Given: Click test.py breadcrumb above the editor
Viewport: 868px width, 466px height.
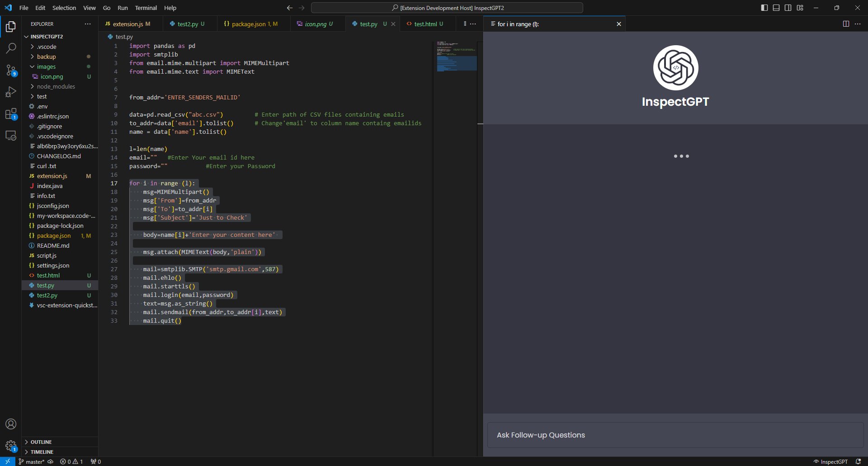Looking at the screenshot, I should click(x=120, y=37).
